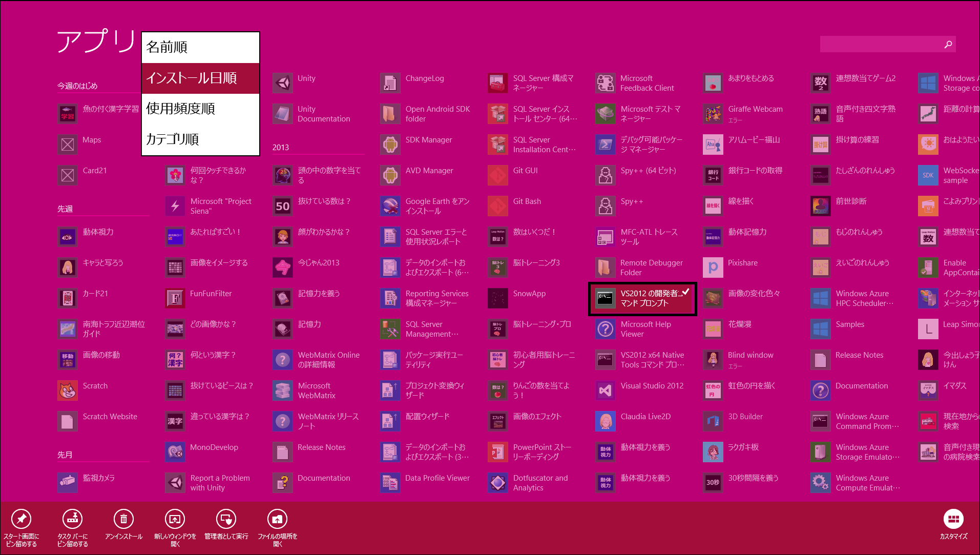Open the Scratch Website icon
The width and height of the screenshot is (980, 555).
point(68,421)
